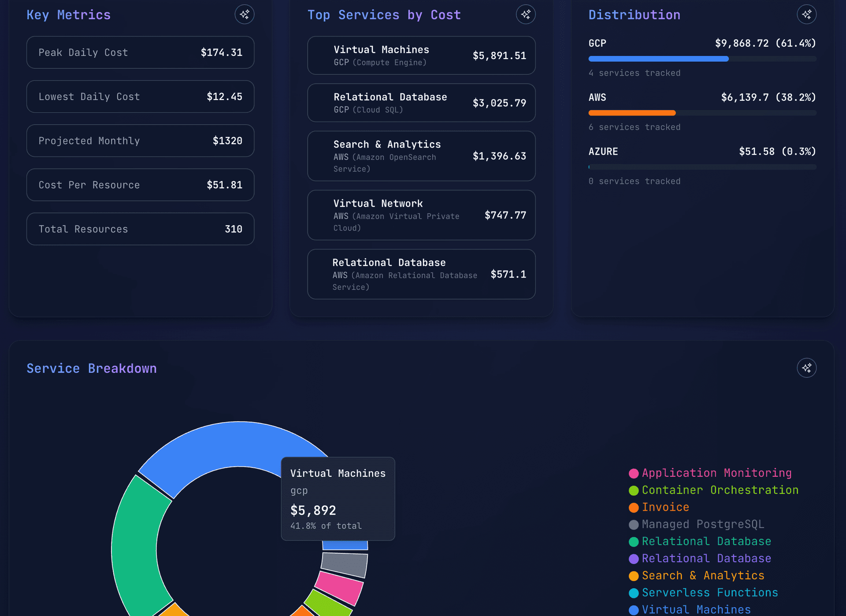Click the AI sparkle icon on Key Metrics panel
The image size is (846, 616).
(x=245, y=14)
